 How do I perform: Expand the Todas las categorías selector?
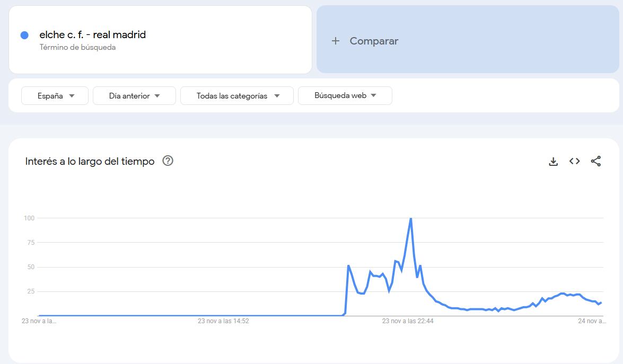coord(236,95)
